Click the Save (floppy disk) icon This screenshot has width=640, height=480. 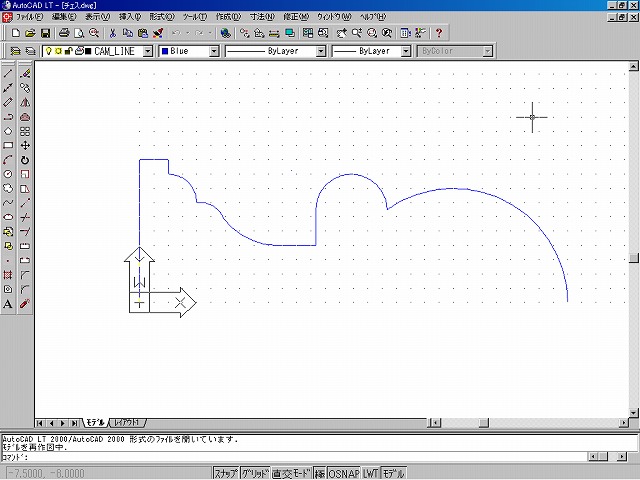[x=45, y=33]
